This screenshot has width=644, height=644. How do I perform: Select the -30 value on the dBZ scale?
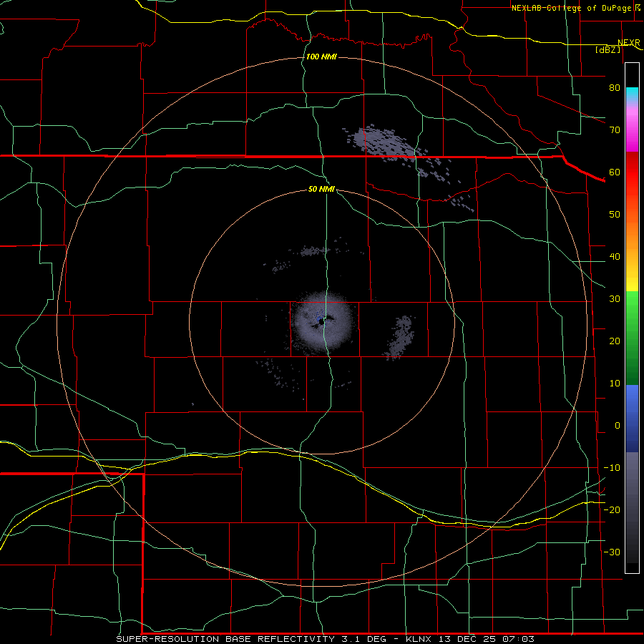click(x=612, y=552)
